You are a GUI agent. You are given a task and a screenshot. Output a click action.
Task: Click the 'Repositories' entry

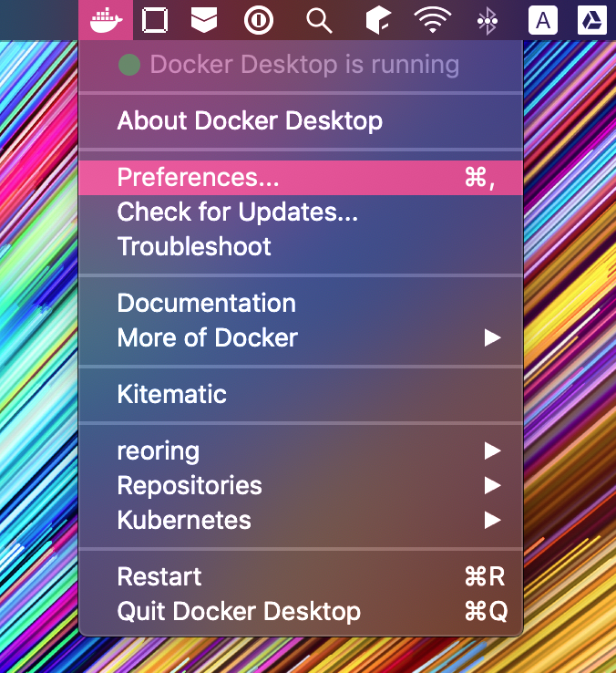[x=190, y=486]
